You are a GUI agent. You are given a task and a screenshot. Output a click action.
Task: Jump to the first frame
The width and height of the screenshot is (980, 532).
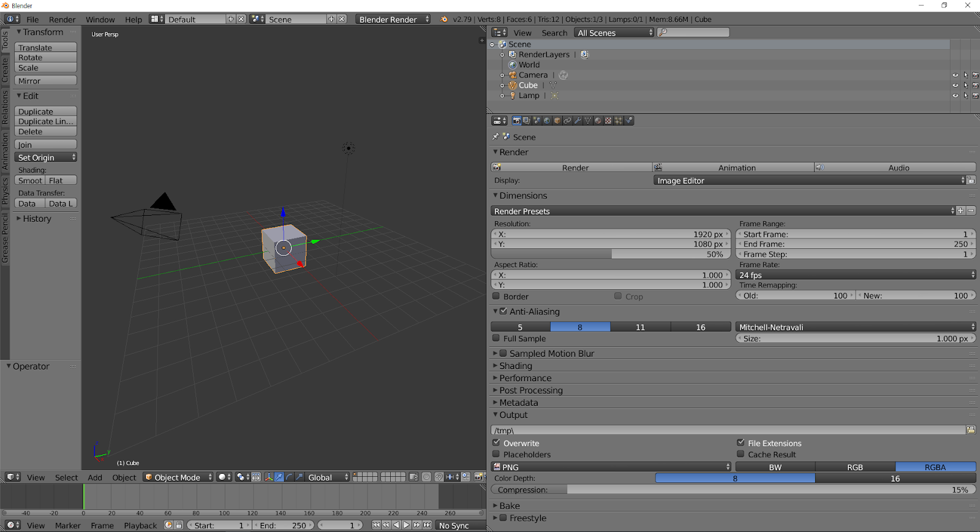(x=376, y=525)
